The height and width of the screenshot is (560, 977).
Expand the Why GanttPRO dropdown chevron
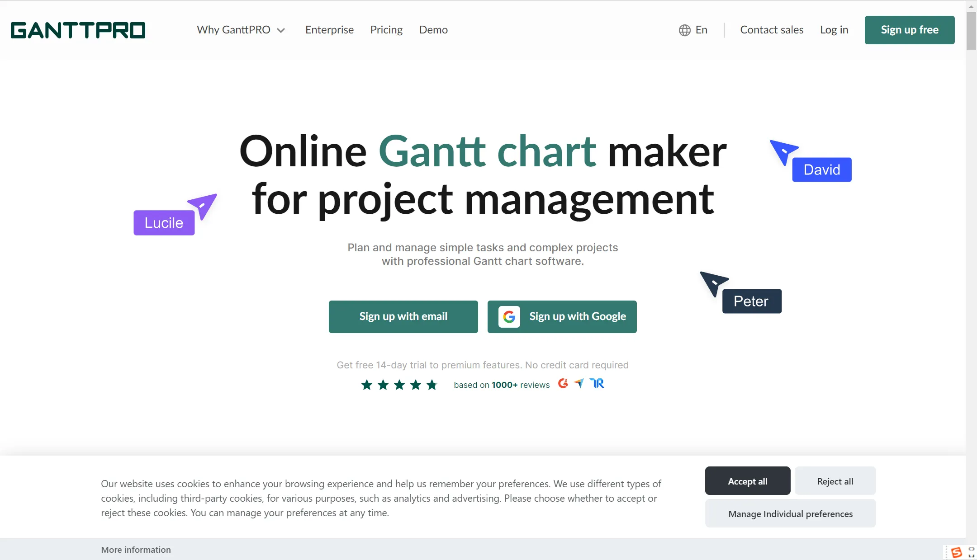pyautogui.click(x=281, y=30)
